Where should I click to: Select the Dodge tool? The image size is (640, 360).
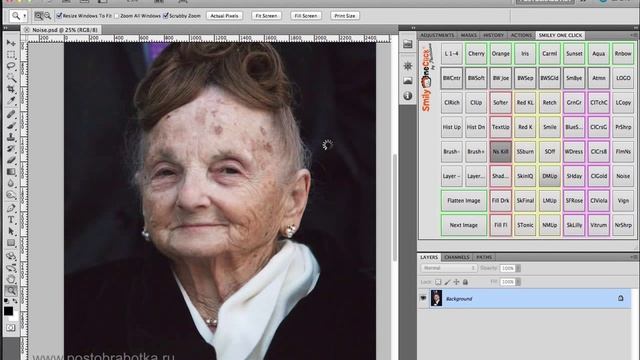(11, 195)
